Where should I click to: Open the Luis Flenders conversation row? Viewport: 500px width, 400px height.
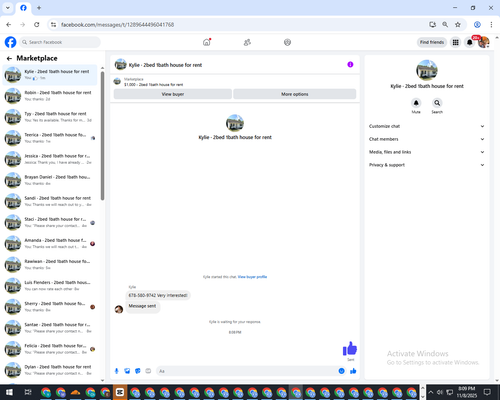(50, 286)
